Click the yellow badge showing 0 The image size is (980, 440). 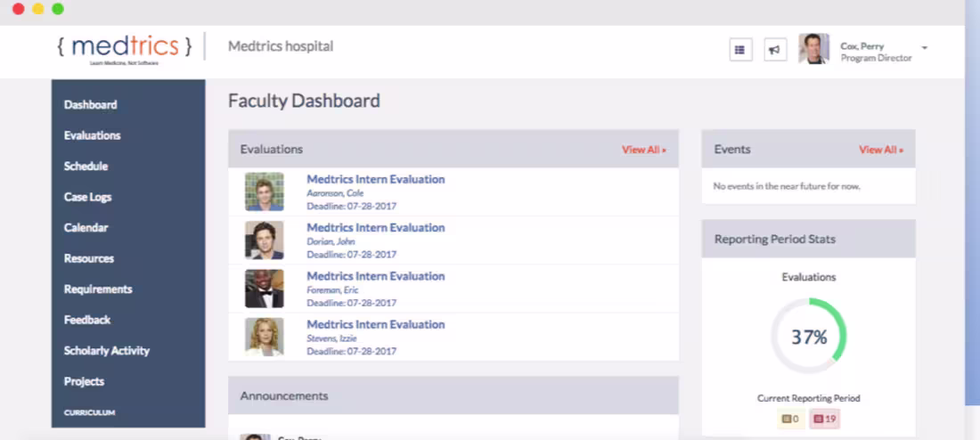[790, 419]
